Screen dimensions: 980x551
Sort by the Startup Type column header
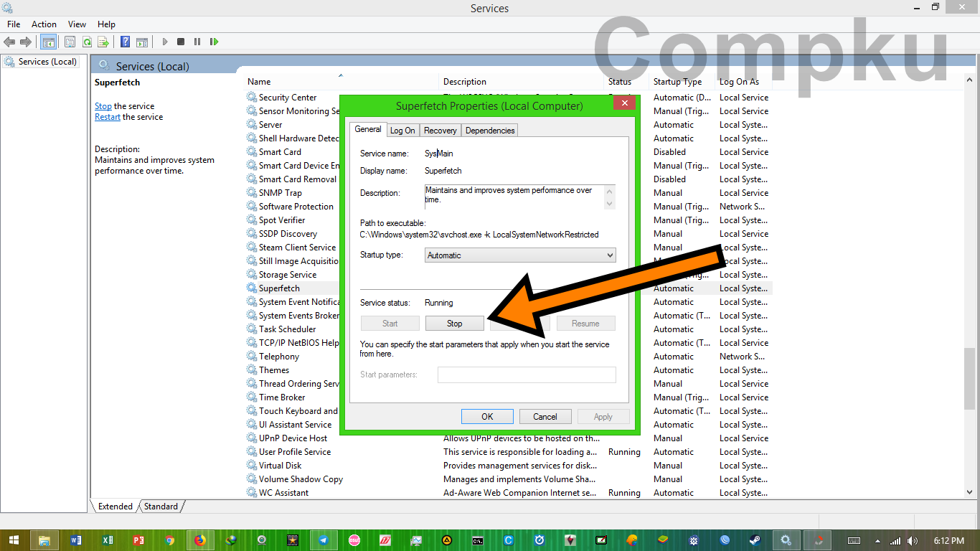tap(682, 82)
